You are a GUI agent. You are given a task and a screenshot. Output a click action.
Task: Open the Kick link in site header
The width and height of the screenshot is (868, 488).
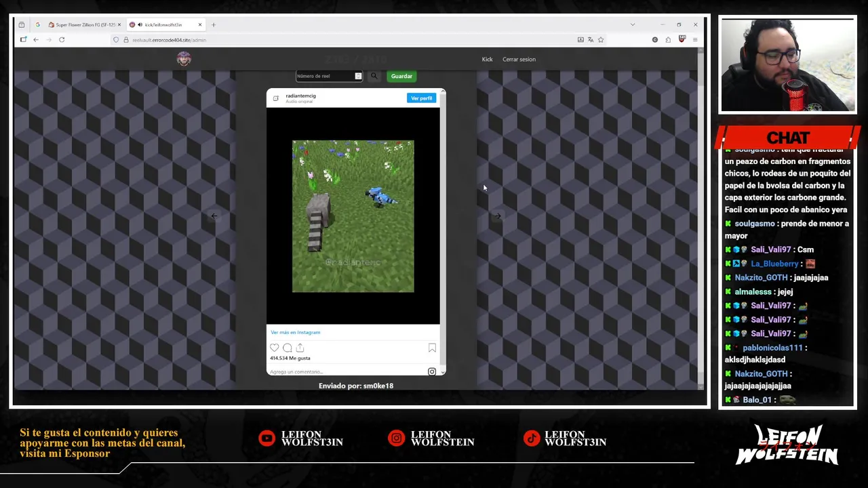487,59
